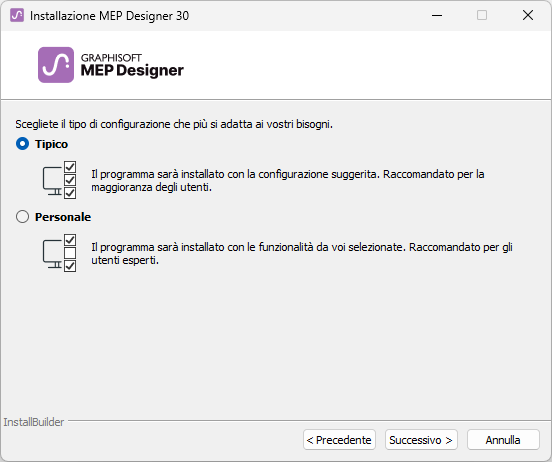This screenshot has width=552, height=462.
Task: Click the 'configurazione suggerita' description text
Action: click(288, 181)
